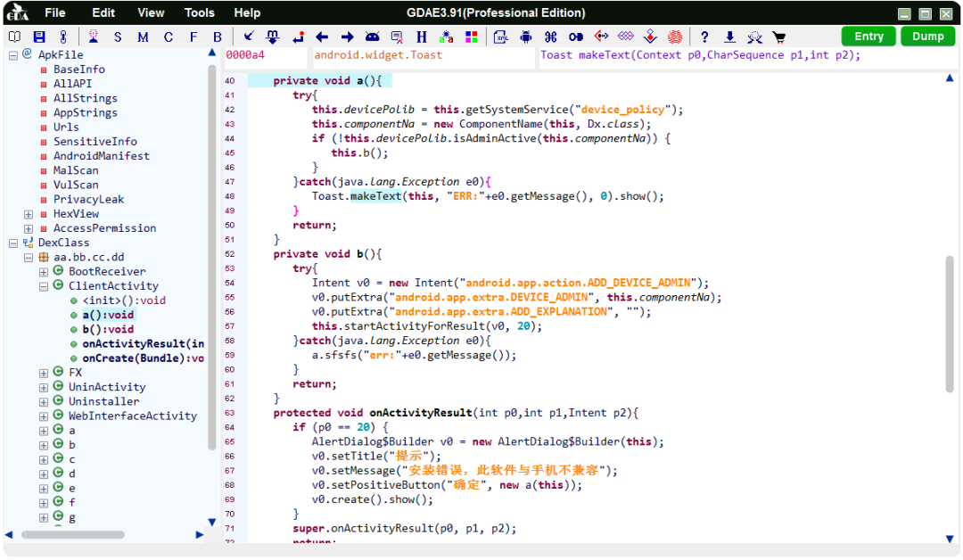Click the tree panel horizontal scrollbar thumb
963x560 pixels.
point(73,535)
